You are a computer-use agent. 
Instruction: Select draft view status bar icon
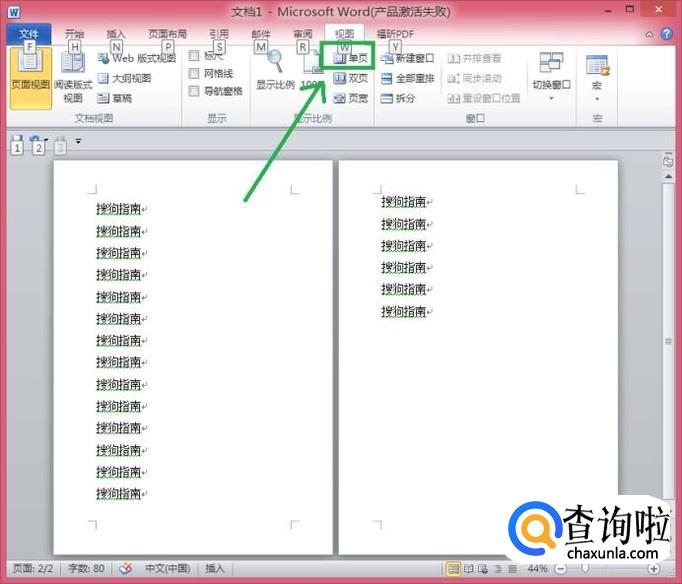click(512, 568)
